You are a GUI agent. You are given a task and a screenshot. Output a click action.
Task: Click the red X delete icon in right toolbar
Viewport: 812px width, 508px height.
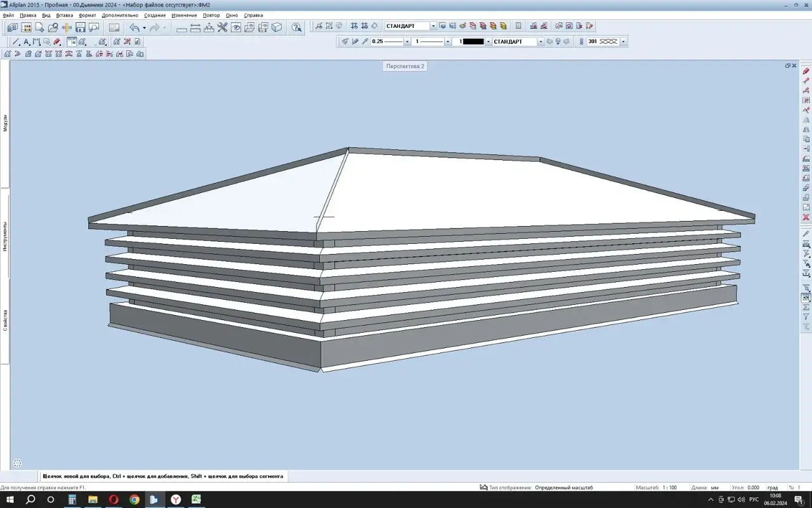pyautogui.click(x=806, y=217)
